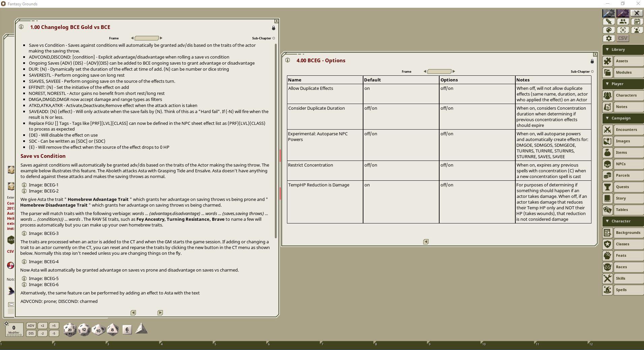The width and height of the screenshot is (644, 350).
Task: Toggle lock on BCEG Options window
Action: pos(592,61)
